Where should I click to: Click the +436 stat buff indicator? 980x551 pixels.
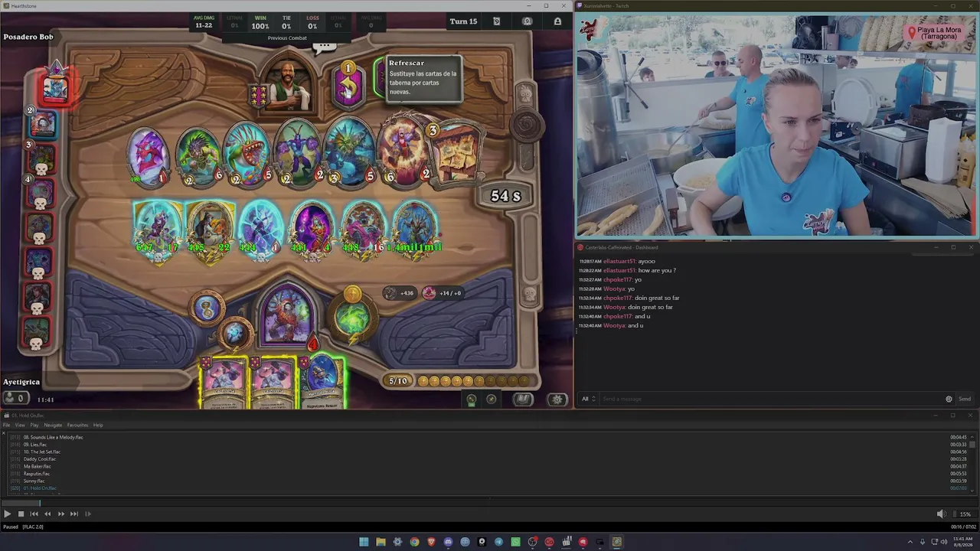(399, 293)
